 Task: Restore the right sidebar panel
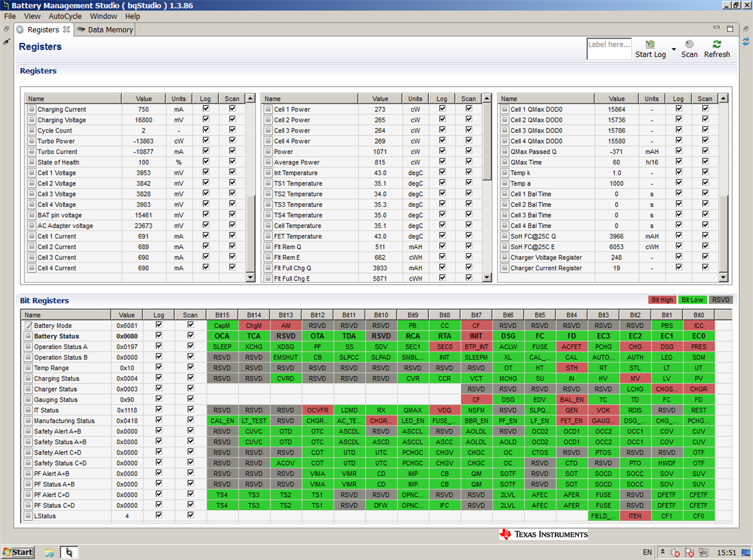746,29
